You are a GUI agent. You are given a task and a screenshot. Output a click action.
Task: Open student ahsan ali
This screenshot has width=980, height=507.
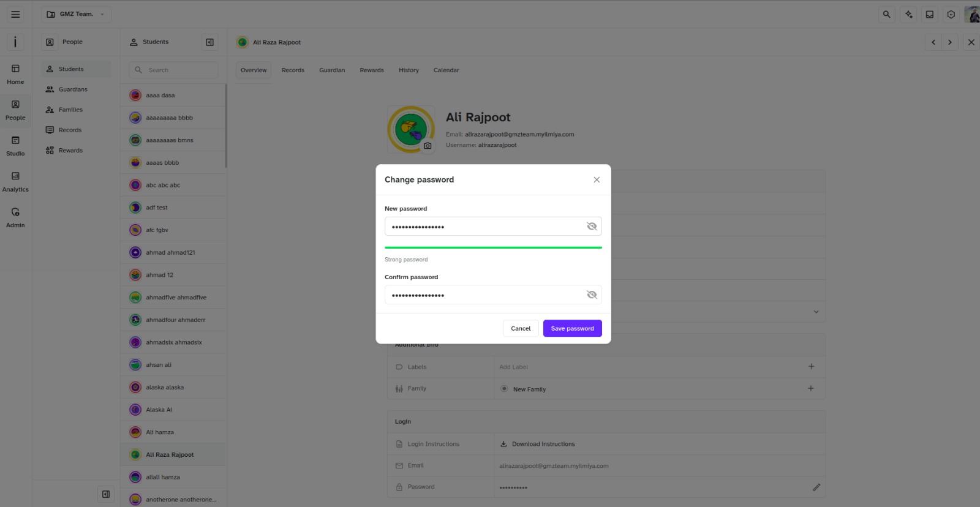click(x=173, y=365)
